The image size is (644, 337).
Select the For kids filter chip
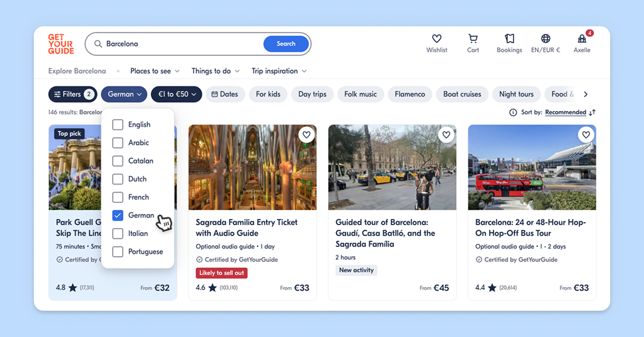coord(268,94)
